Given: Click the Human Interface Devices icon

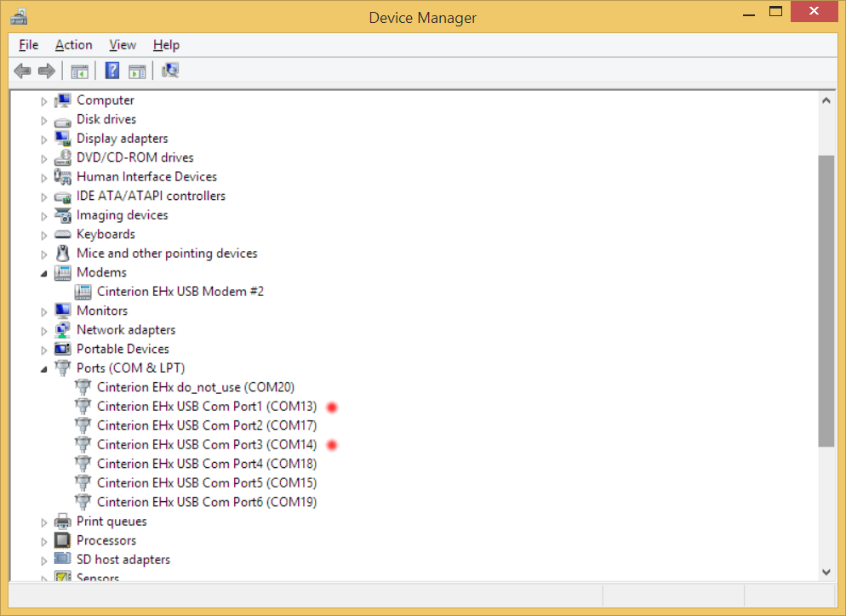Looking at the screenshot, I should coord(63,177).
